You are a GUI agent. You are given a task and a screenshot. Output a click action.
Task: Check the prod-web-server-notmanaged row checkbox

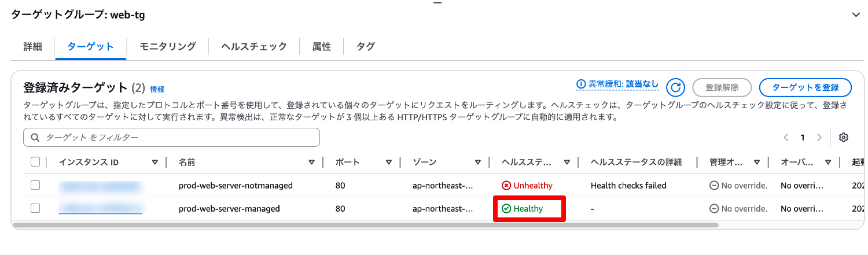point(35,185)
